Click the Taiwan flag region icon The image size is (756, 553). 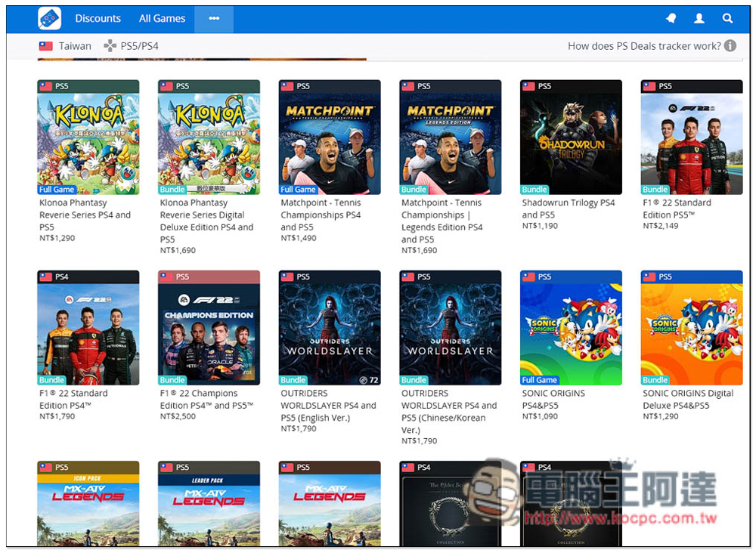[x=46, y=46]
